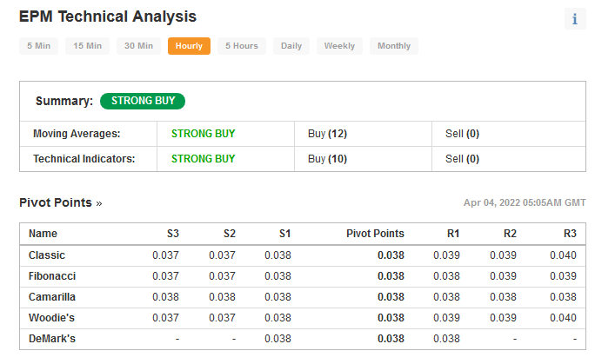Click the info icon at top right
595x364 pixels.
(575, 18)
